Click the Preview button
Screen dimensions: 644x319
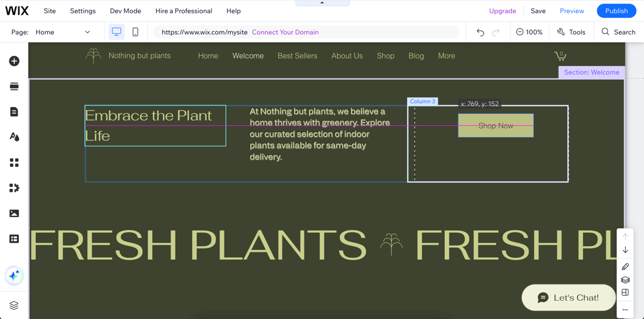(572, 11)
